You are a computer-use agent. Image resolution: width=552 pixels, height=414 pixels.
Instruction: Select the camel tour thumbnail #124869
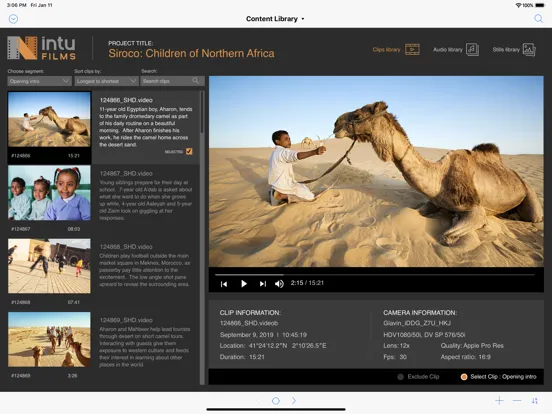click(49, 339)
